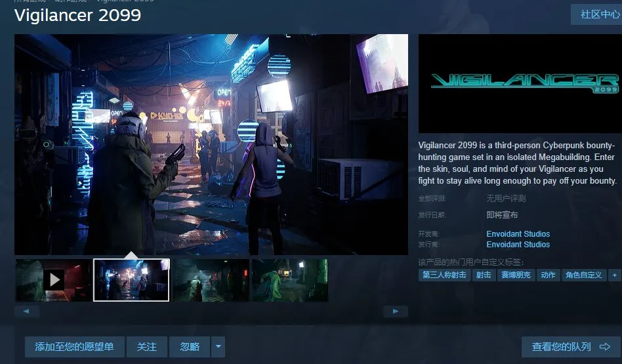Click the right arrow of thumbnail strip
This screenshot has width=622, height=364.
tap(396, 312)
